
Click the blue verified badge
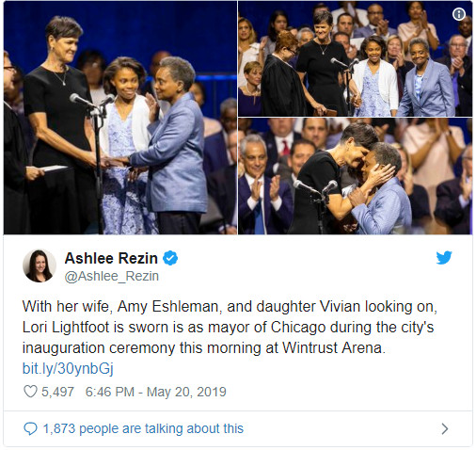pos(170,258)
